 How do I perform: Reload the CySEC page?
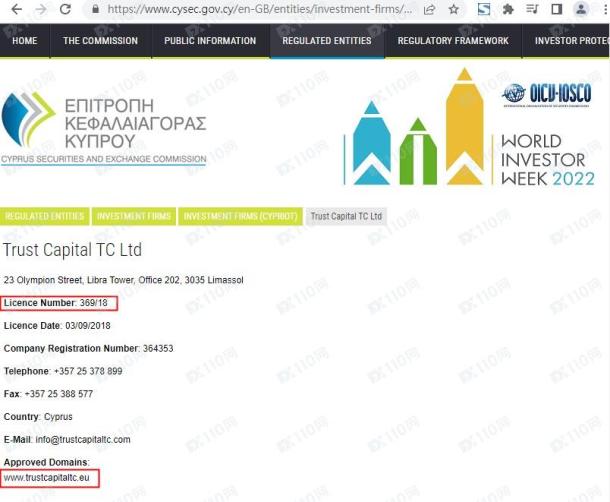pos(65,9)
